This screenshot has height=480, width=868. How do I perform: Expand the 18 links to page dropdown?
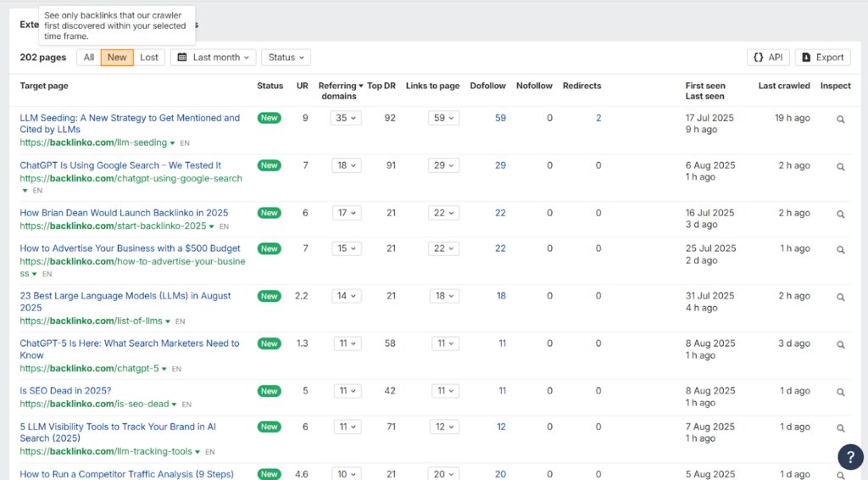tap(444, 296)
